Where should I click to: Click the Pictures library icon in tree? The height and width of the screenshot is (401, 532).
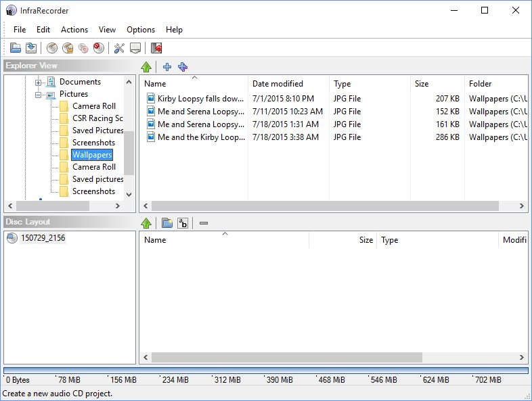pyautogui.click(x=51, y=94)
